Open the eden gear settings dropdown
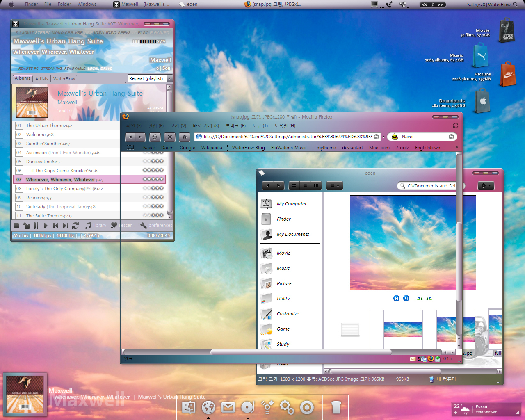525x420 pixels. point(486,186)
